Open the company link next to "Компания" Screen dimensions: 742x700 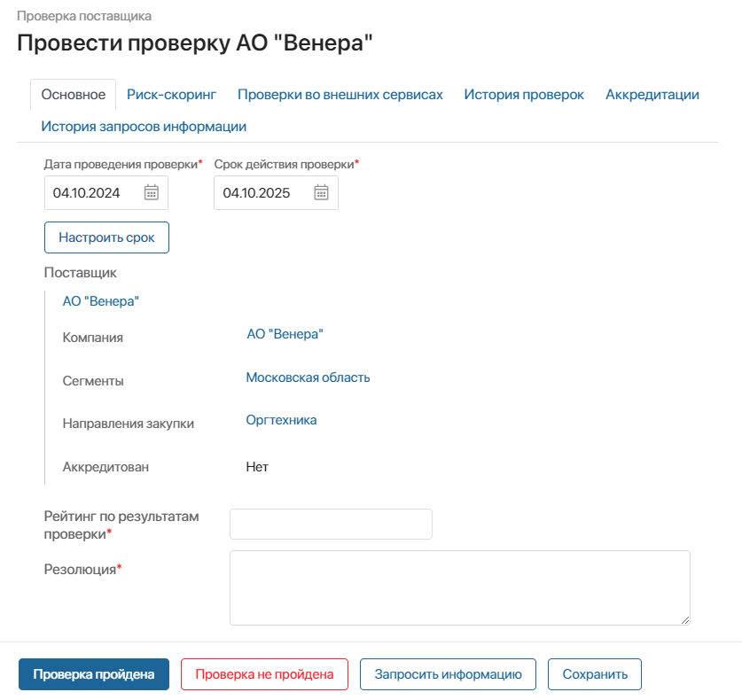tap(285, 334)
